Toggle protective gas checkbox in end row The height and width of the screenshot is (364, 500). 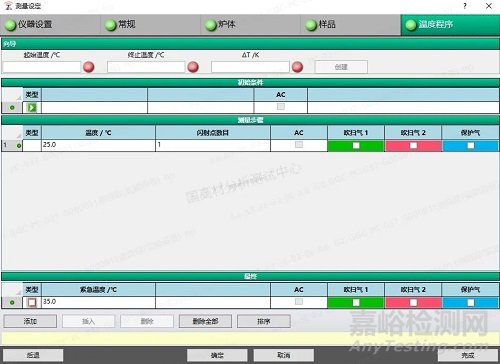(470, 303)
